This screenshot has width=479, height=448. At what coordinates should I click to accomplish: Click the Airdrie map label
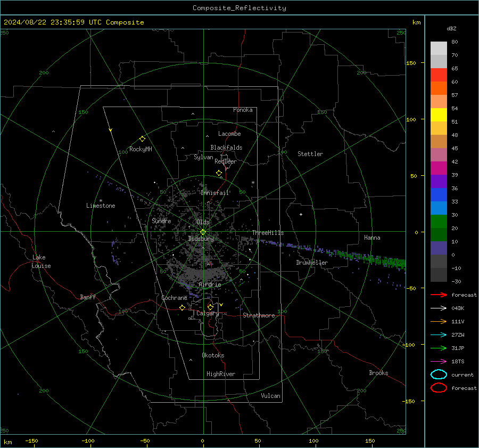(x=210, y=284)
